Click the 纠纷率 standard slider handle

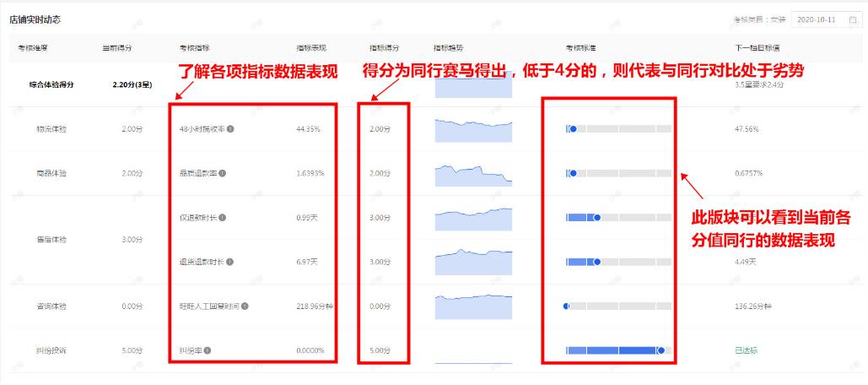tap(660, 350)
